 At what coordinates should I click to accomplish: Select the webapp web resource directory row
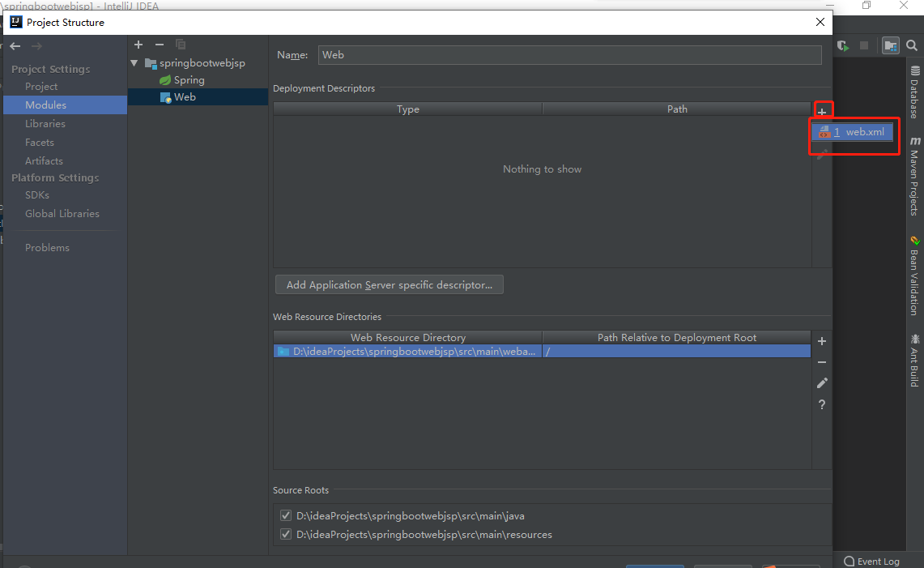click(542, 352)
